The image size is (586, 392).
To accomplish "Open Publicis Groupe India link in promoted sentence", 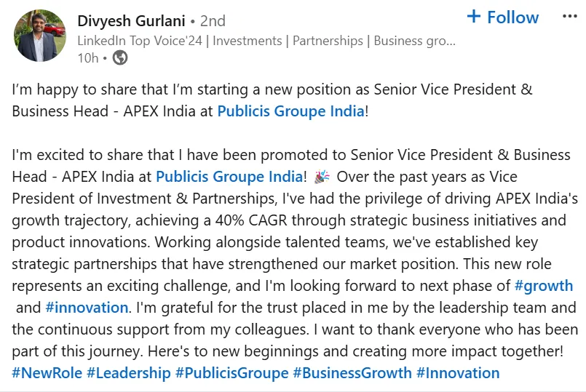I will coord(229,176).
